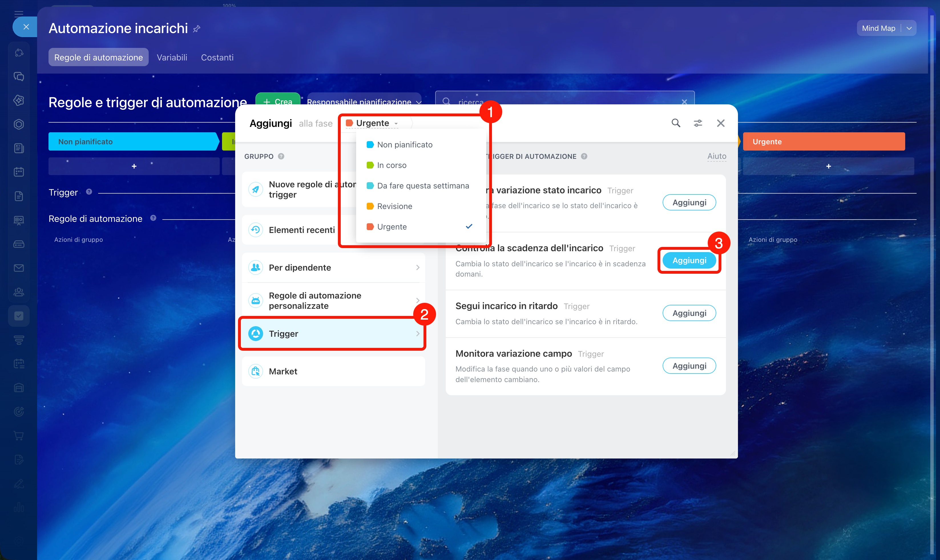This screenshot has width=940, height=560.
Task: Open the booking schedule icon in sidebar
Action: [x=19, y=364]
